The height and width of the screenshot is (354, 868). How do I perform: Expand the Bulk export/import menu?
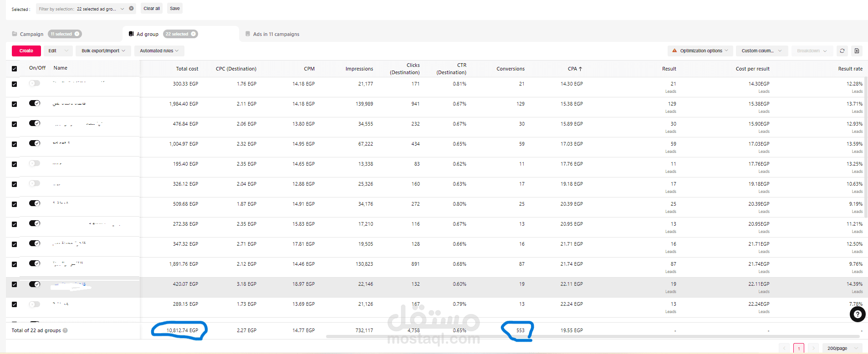point(103,51)
